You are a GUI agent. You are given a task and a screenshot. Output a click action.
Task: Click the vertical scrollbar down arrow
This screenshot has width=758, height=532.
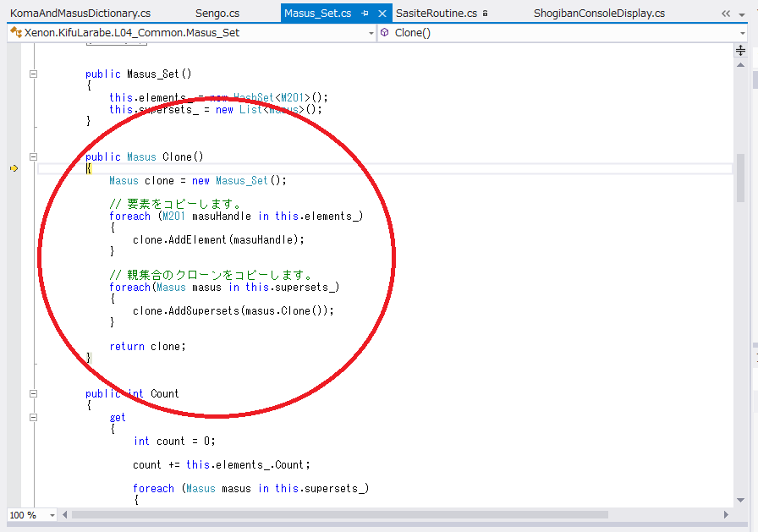coord(740,500)
